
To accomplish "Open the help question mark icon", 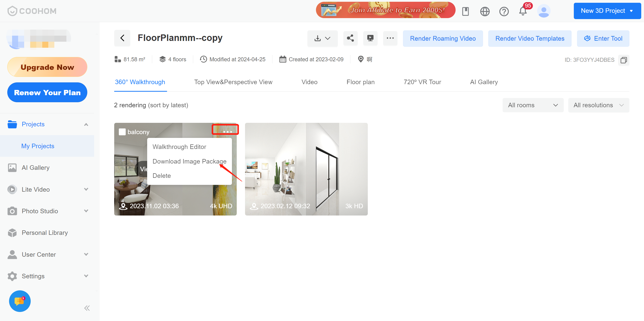I will [x=504, y=11].
